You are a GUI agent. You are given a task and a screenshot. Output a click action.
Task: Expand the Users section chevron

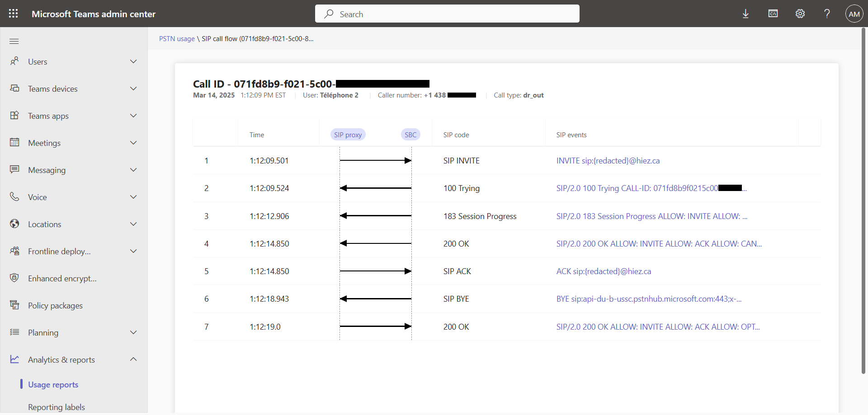click(133, 61)
